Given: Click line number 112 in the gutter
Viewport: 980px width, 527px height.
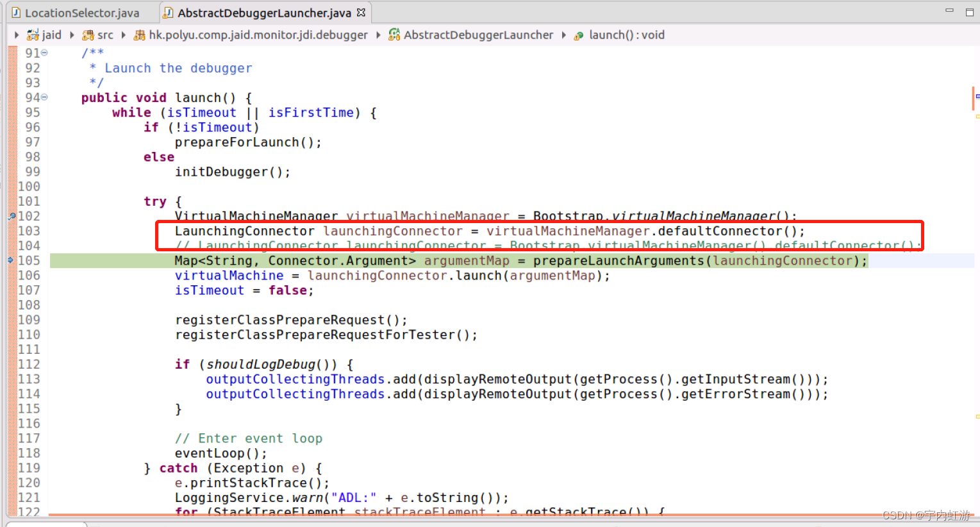Looking at the screenshot, I should point(29,364).
